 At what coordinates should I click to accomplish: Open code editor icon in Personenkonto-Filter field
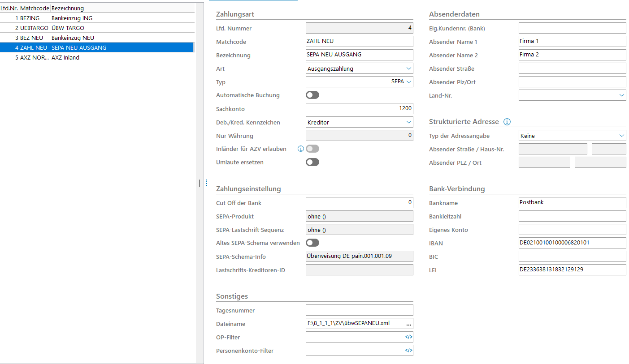pyautogui.click(x=408, y=351)
